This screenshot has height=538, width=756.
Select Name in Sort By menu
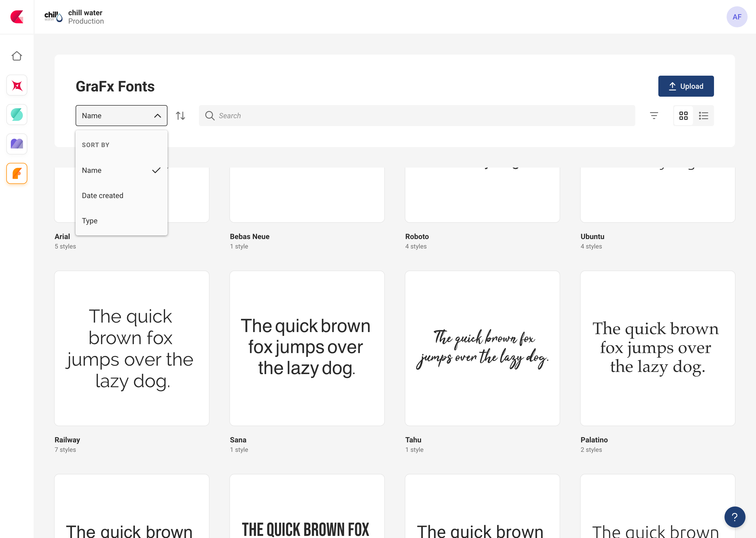[122, 170]
